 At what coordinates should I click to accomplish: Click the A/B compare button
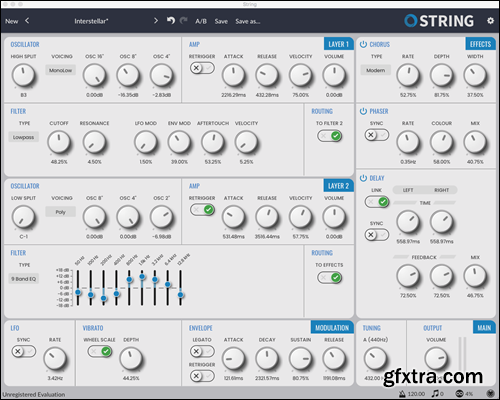pyautogui.click(x=201, y=21)
